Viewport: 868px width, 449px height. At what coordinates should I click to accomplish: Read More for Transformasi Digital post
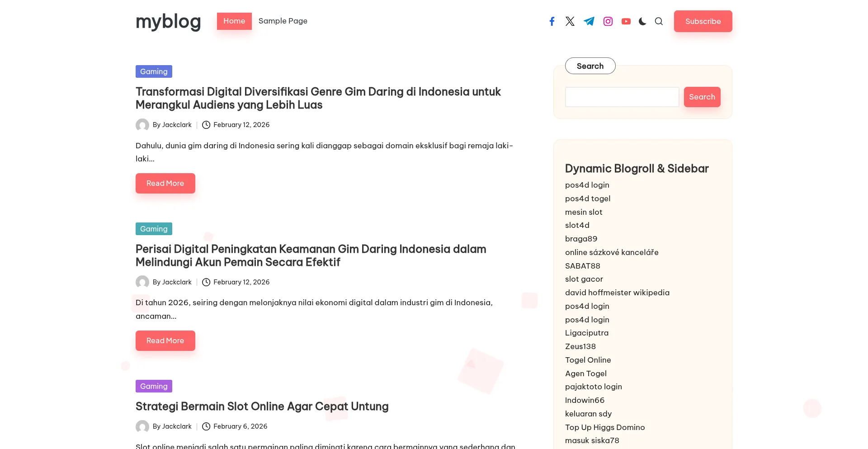point(165,183)
